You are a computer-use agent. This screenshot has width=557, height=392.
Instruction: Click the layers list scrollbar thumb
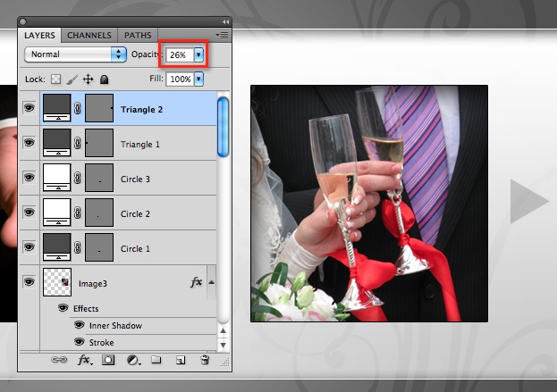(223, 127)
